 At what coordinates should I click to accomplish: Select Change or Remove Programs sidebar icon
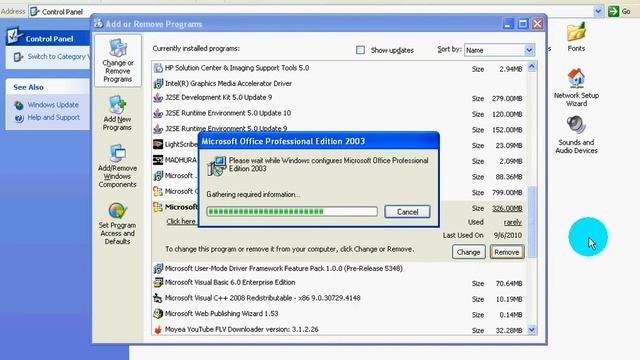118,49
